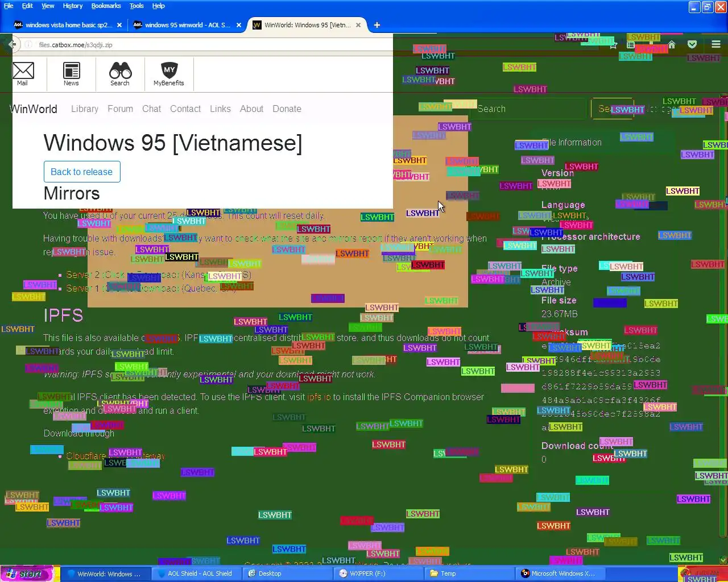Open the MyBenefits shield icon

169,74
